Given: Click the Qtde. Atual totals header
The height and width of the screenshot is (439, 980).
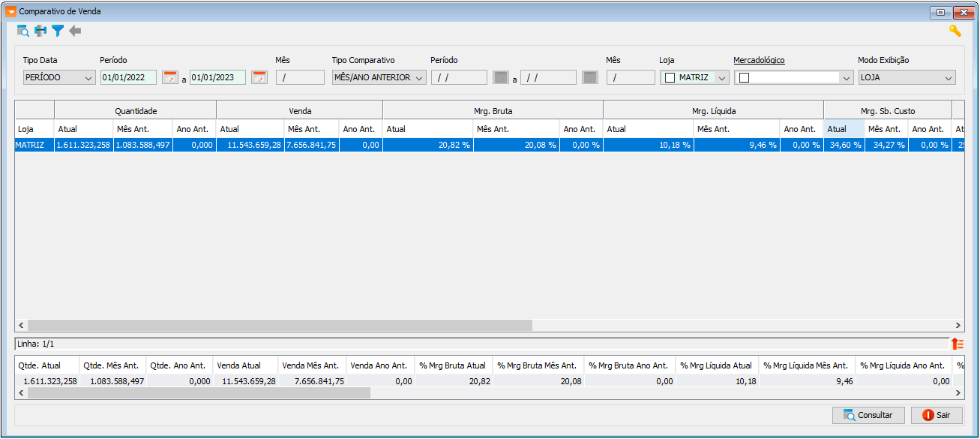Looking at the screenshot, I should (47, 365).
